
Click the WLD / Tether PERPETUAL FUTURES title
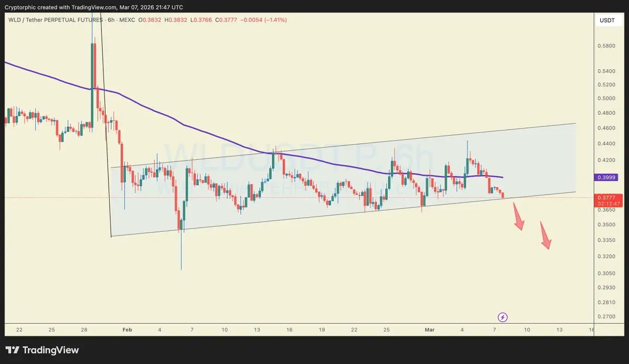click(x=56, y=19)
